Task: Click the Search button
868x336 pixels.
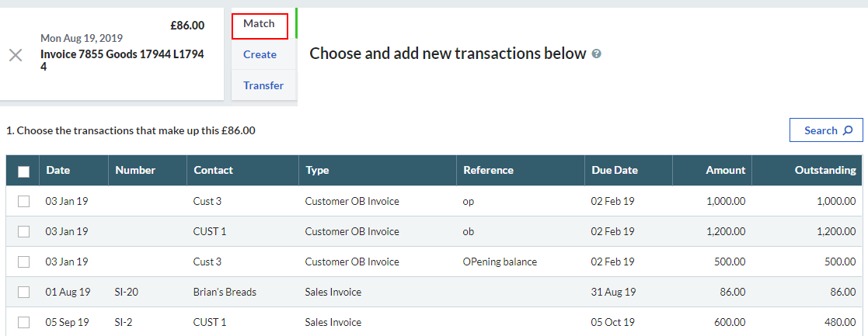Action: (x=826, y=130)
